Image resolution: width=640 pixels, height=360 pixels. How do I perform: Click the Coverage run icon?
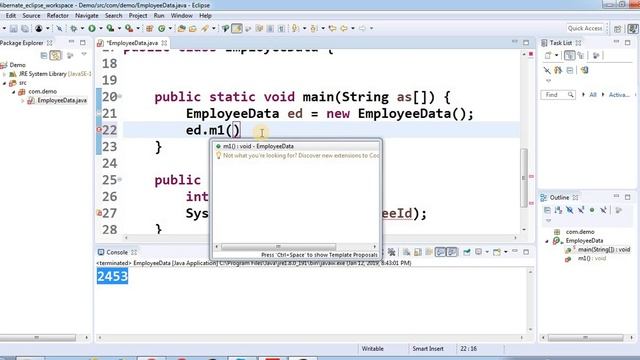[110, 29]
